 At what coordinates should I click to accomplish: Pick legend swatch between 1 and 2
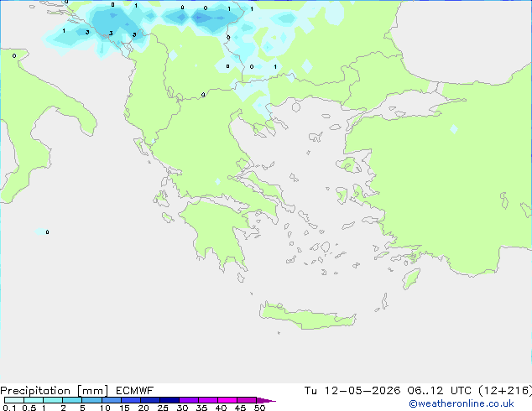pos(53,400)
